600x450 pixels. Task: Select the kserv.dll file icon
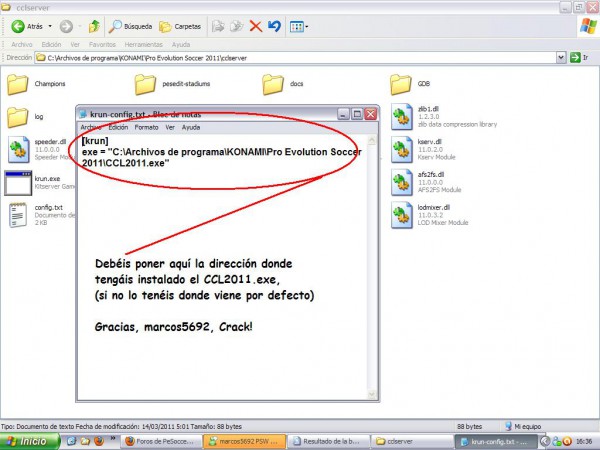(401, 150)
